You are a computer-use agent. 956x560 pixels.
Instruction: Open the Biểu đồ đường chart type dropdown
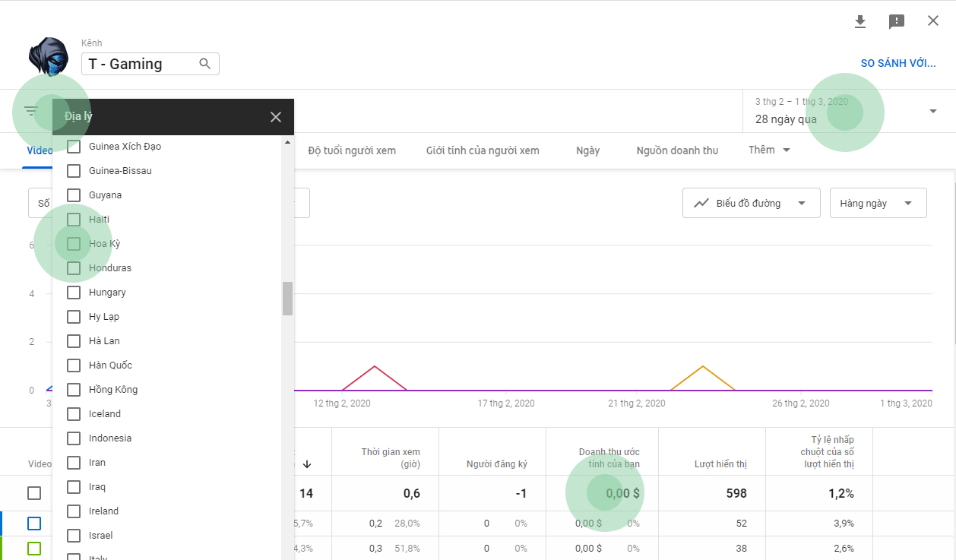click(751, 203)
